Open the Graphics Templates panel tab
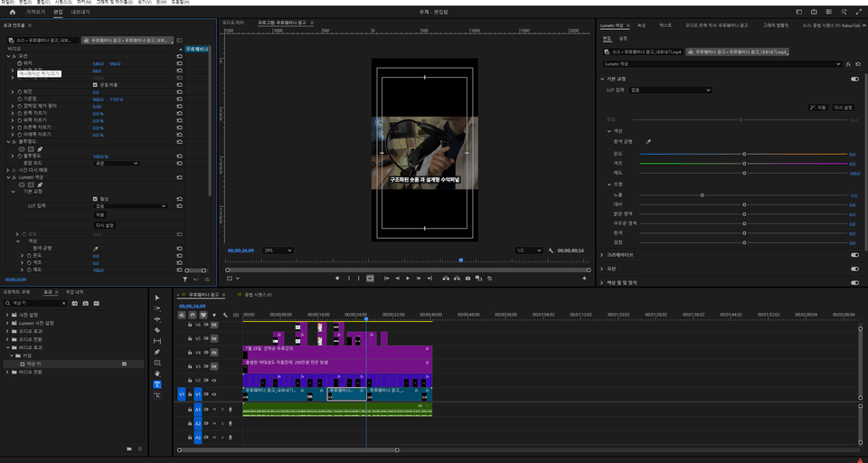This screenshot has height=463, width=868. (776, 25)
